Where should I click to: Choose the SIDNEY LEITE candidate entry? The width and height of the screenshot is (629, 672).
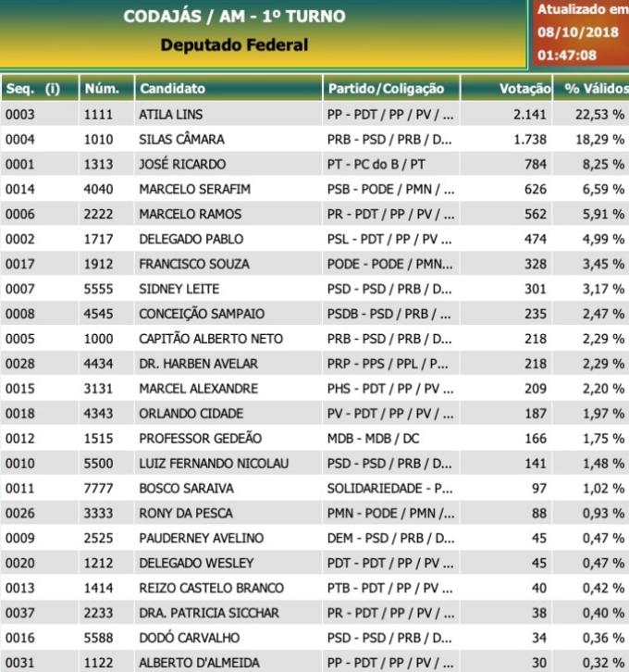(179, 289)
